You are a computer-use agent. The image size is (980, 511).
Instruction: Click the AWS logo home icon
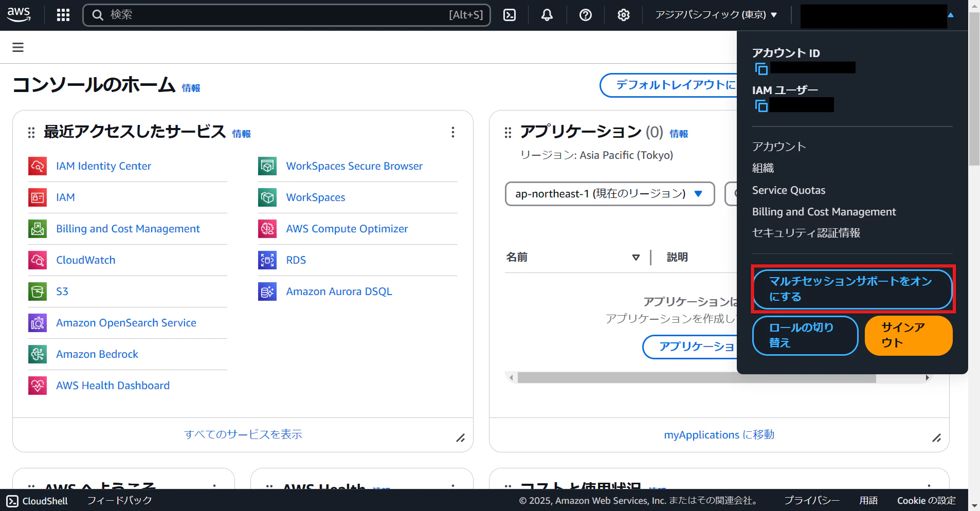click(x=19, y=14)
